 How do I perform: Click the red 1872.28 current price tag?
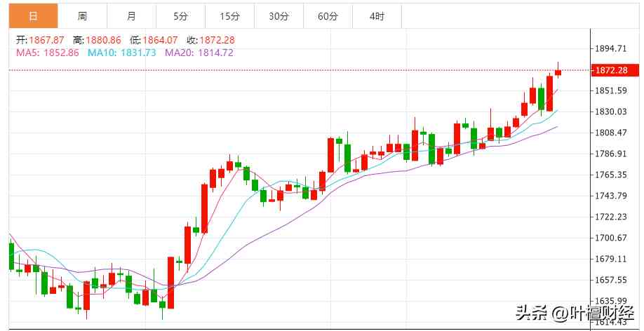click(615, 70)
